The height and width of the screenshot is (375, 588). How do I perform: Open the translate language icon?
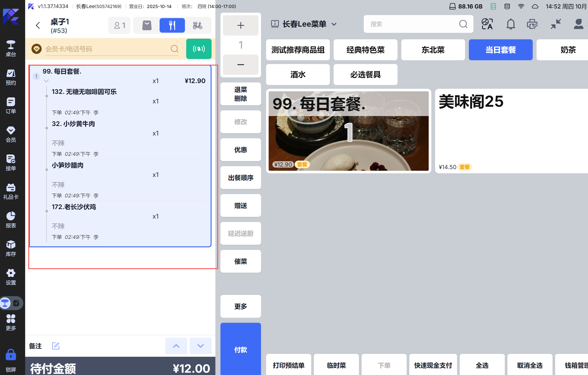pos(487,24)
